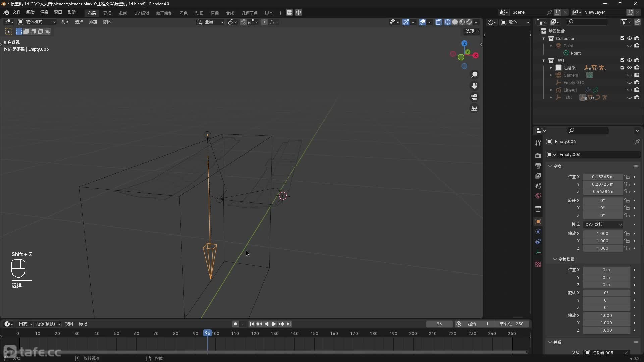Open the 全局 transform orientation dropdown
This screenshot has width=644, height=362.
[210, 22]
